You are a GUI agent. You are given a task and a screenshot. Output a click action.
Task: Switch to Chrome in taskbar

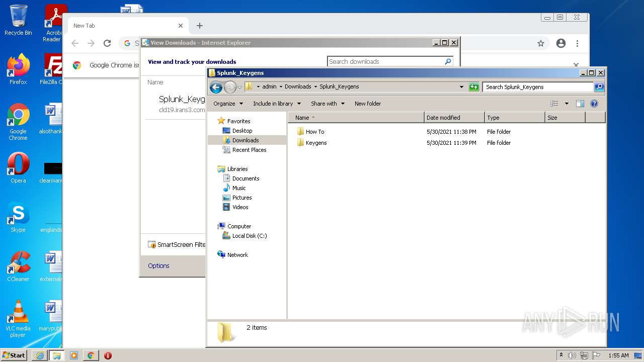(91, 355)
